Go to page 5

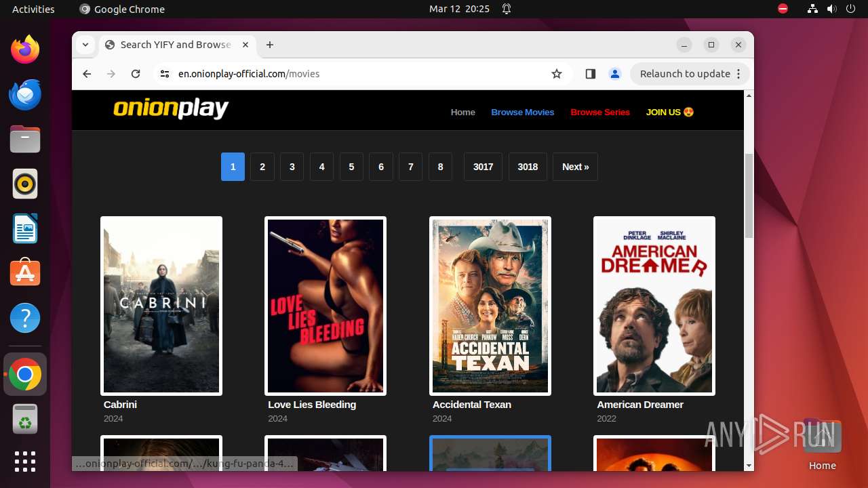[x=351, y=167]
